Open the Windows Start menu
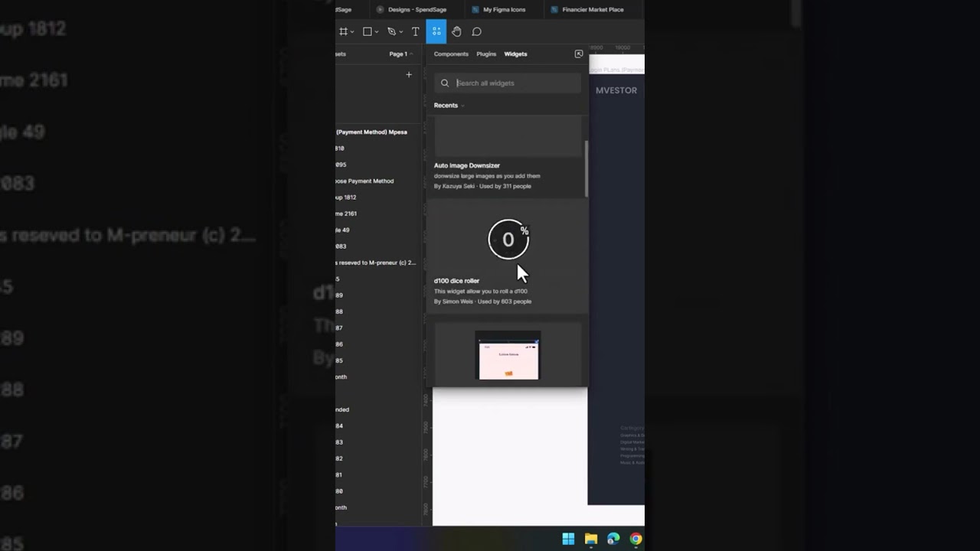The height and width of the screenshot is (551, 980). click(x=568, y=539)
